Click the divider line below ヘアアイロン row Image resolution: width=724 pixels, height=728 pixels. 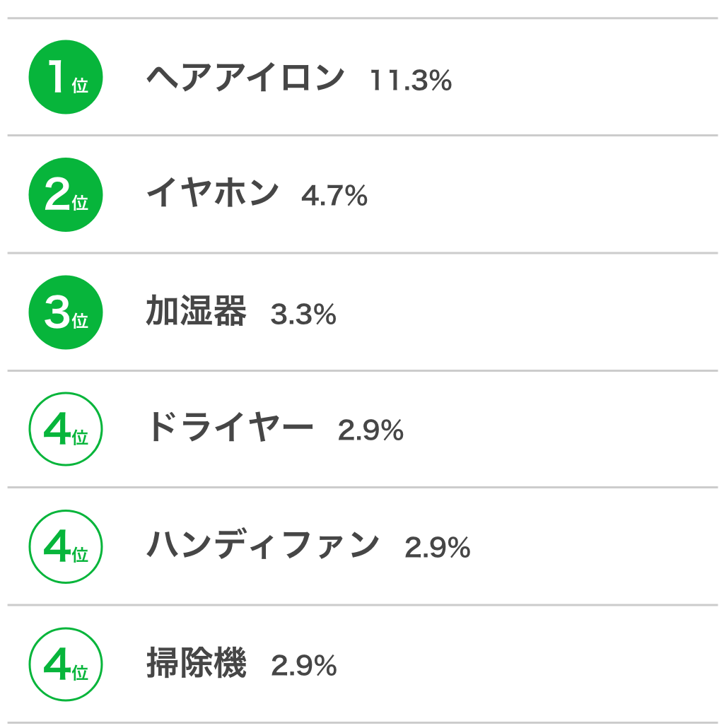point(362,136)
